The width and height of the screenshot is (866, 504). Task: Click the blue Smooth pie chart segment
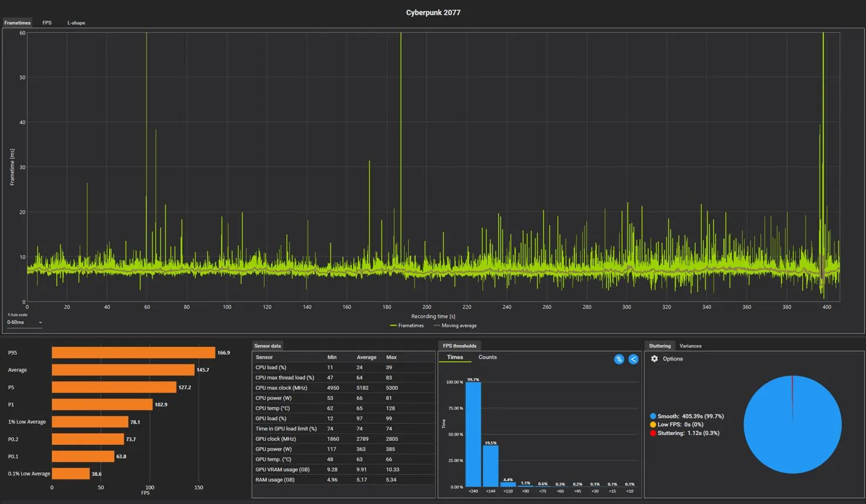click(793, 425)
